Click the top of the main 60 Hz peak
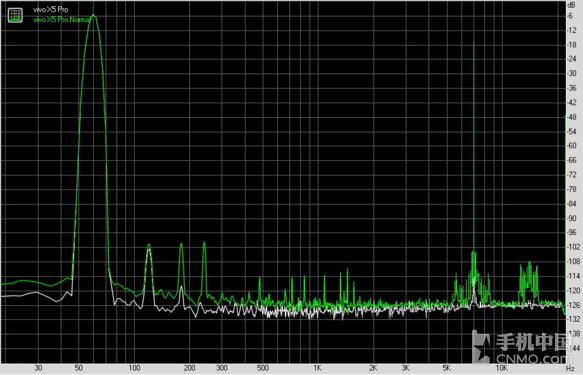Screen dimensions: 583x375 click(93, 16)
